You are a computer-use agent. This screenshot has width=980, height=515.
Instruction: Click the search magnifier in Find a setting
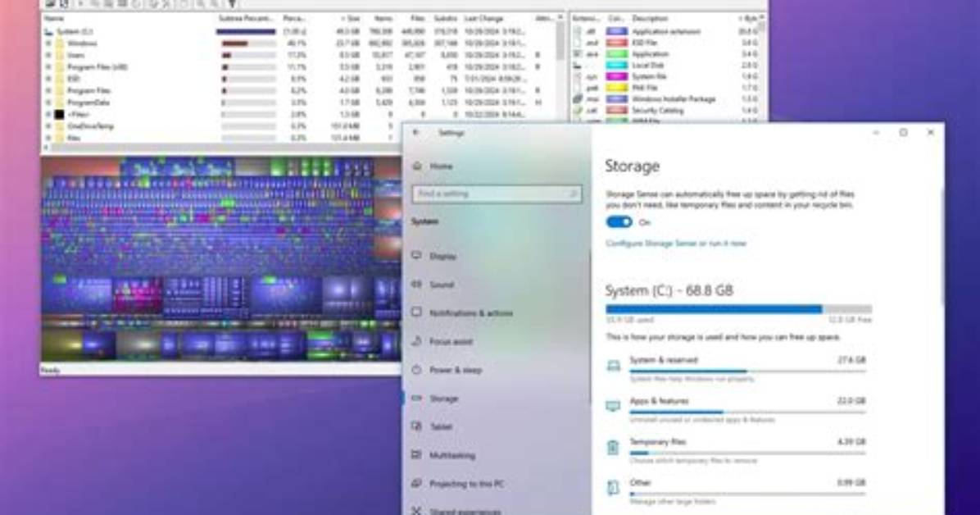click(573, 194)
